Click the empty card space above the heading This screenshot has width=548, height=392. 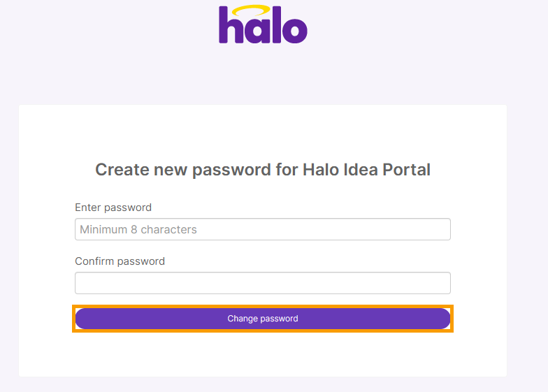(x=263, y=131)
